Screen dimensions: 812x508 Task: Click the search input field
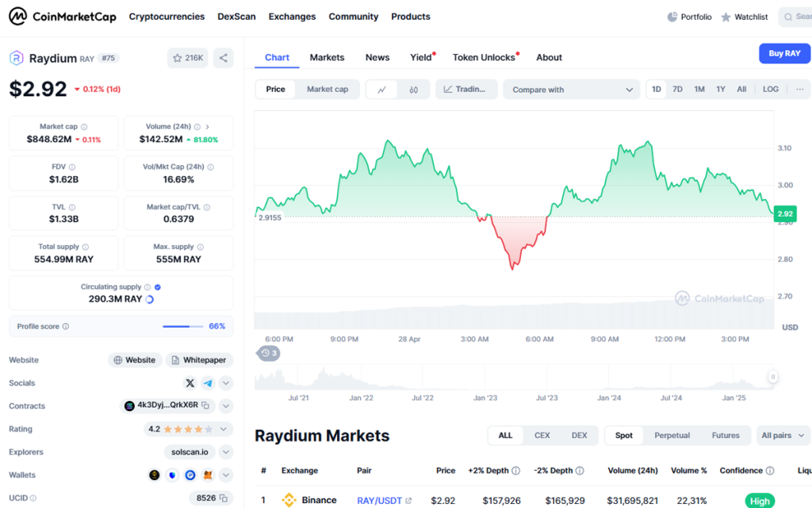point(795,17)
